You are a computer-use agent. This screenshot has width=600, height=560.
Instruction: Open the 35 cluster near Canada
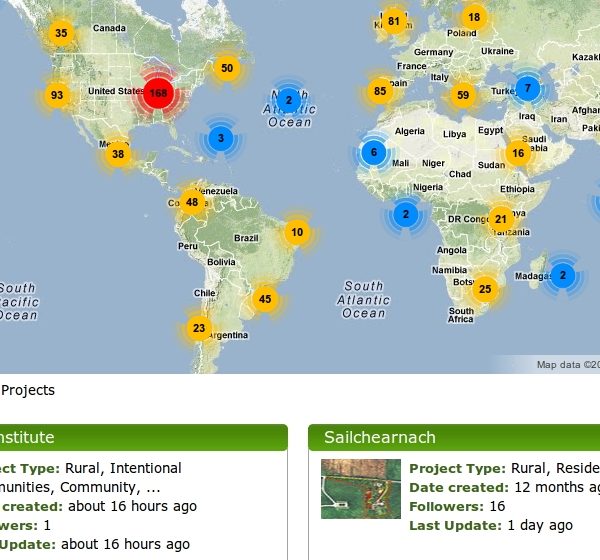[x=61, y=33]
